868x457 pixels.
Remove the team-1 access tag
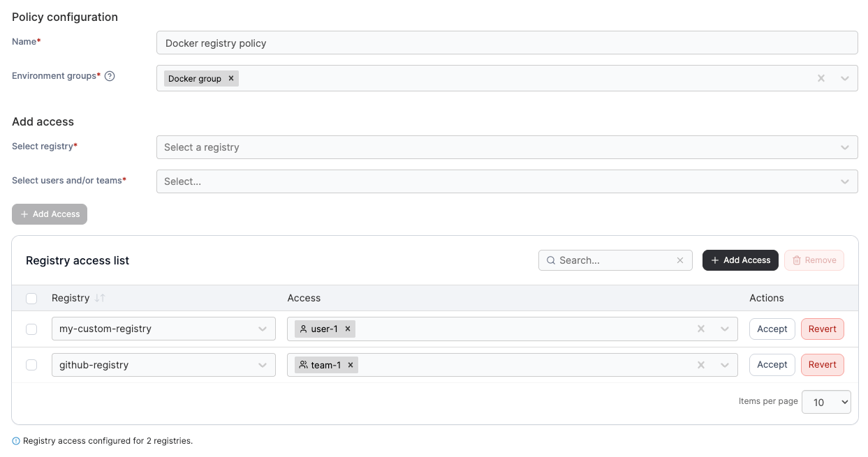pyautogui.click(x=351, y=365)
